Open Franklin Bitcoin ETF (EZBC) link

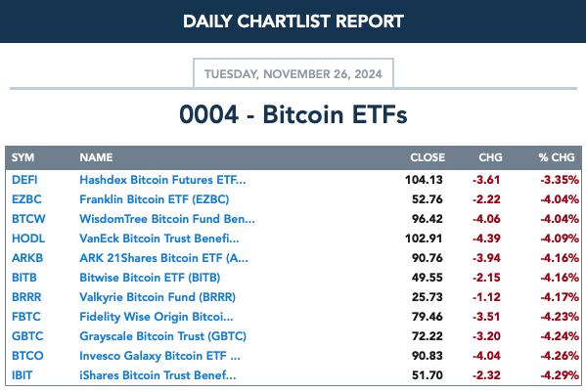(x=155, y=199)
